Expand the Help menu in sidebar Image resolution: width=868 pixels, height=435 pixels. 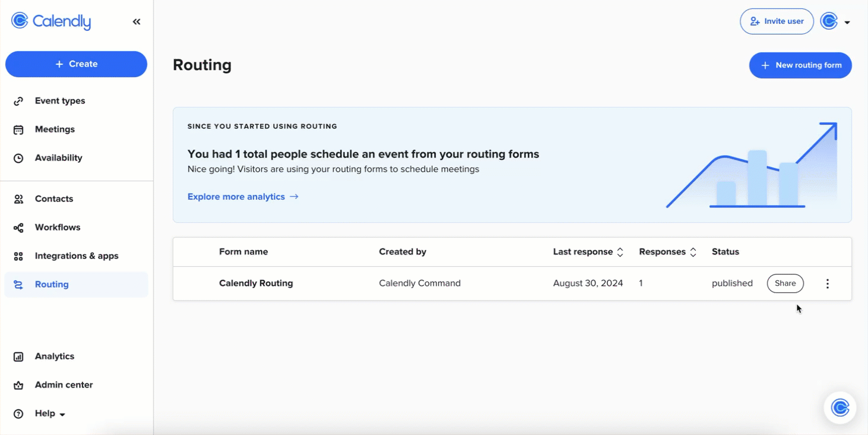(49, 414)
